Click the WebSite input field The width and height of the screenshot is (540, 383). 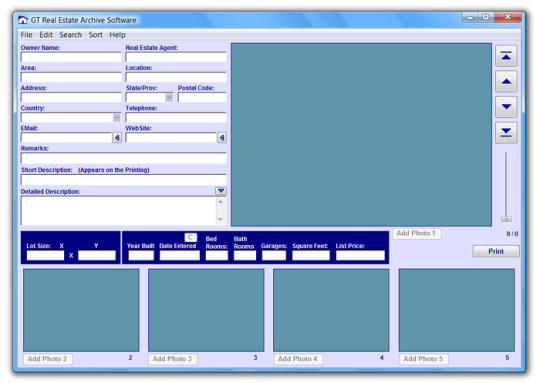click(x=171, y=138)
